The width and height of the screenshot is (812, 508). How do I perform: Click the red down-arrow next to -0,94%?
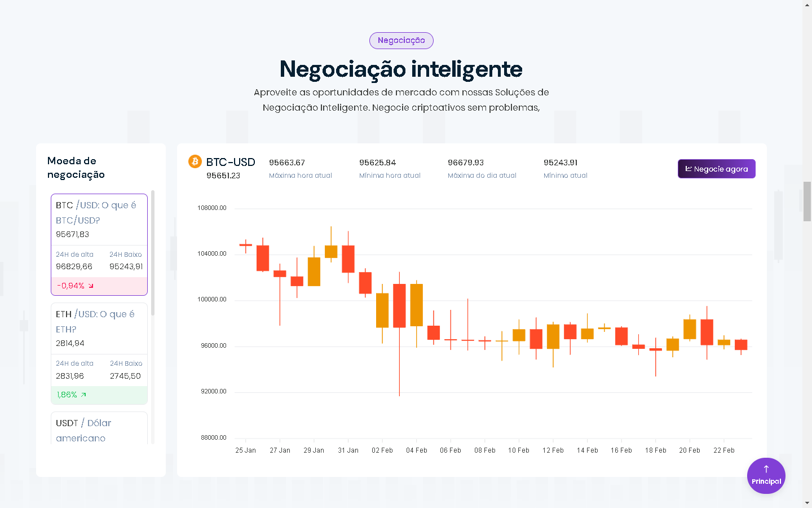91,286
